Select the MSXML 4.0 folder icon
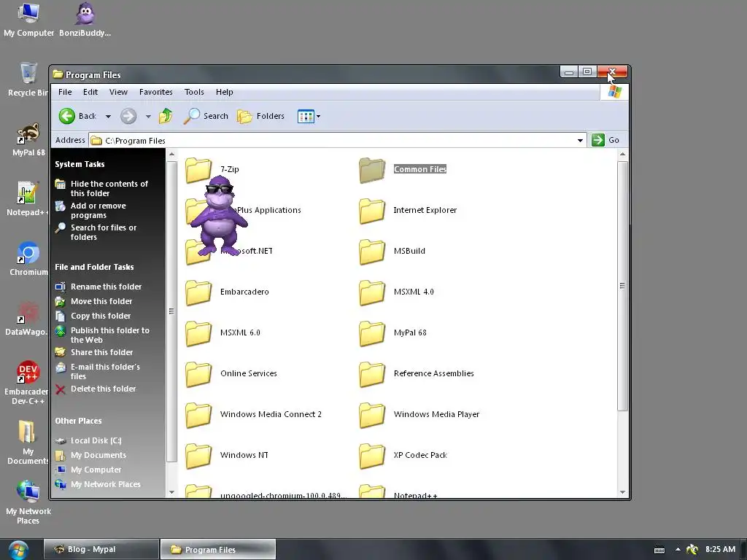 [x=372, y=292]
